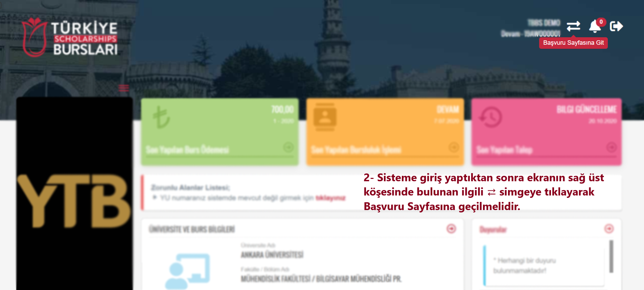Viewport: 644px width, 290px height.
Task: Click the announcements panel scrollbar
Action: 611,256
